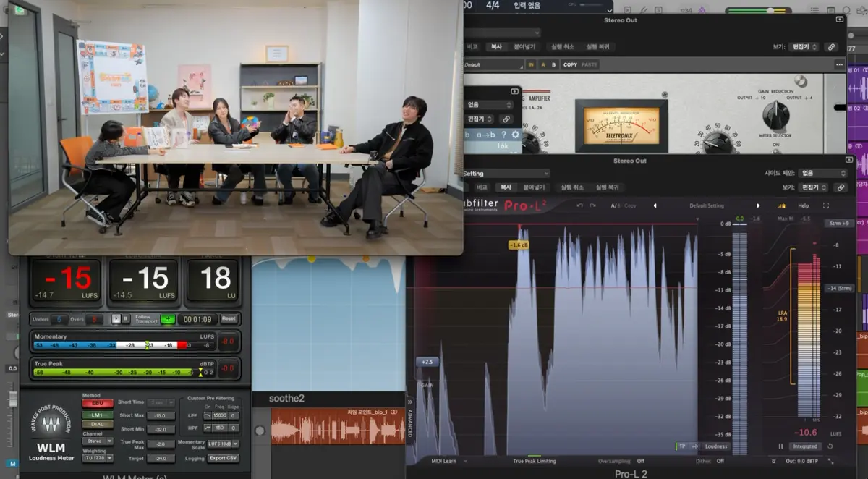The width and height of the screenshot is (868, 479).
Task: Click Export CSV in WLM logging
Action: (224, 458)
